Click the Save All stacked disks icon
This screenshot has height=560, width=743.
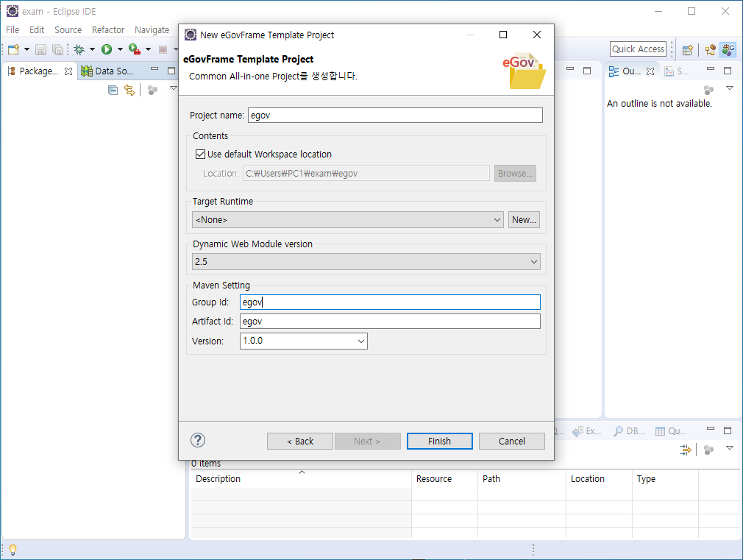tap(57, 49)
